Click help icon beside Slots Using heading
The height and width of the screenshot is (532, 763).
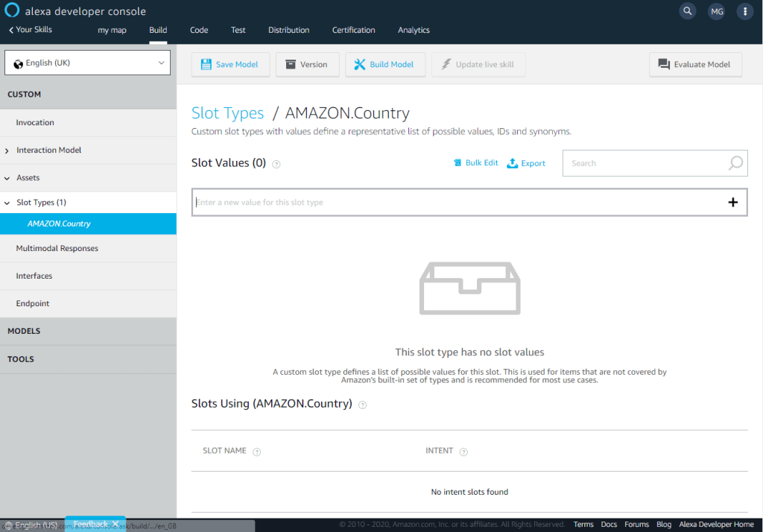point(363,405)
